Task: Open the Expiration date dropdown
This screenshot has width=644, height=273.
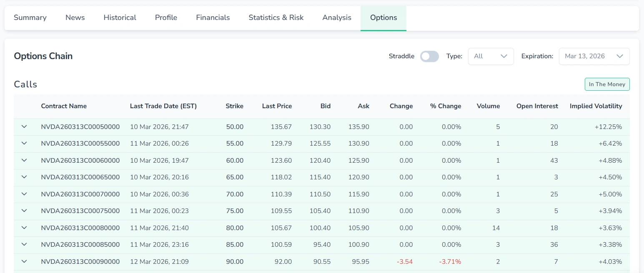Action: [x=594, y=56]
